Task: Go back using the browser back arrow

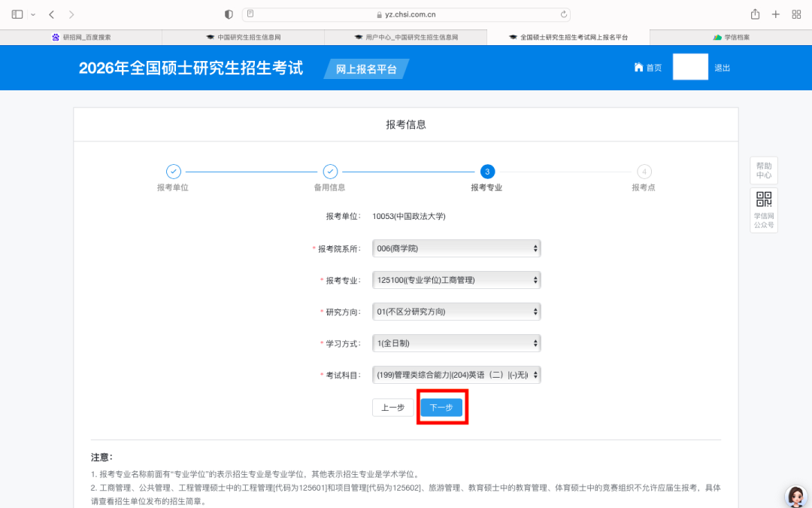Action: 51,14
